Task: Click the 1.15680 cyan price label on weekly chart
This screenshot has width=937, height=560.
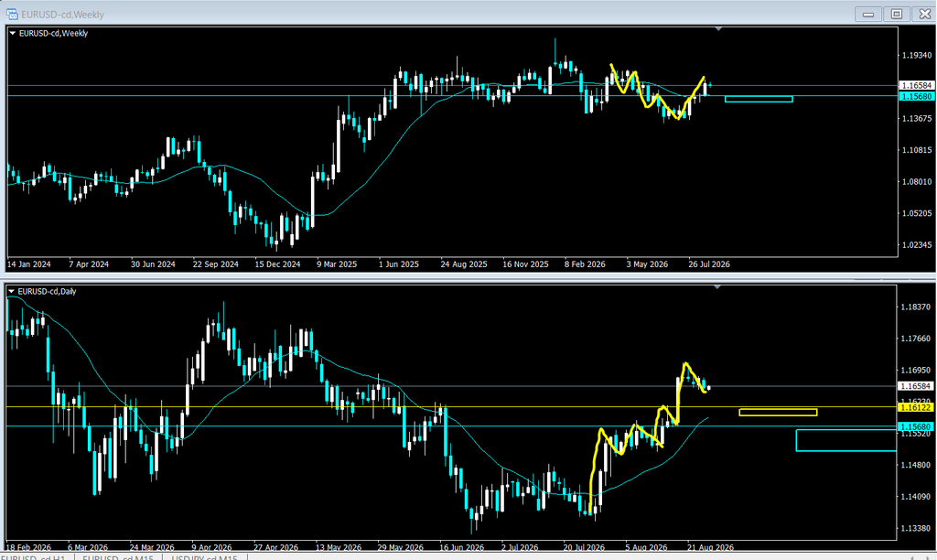Action: pyautogui.click(x=916, y=96)
